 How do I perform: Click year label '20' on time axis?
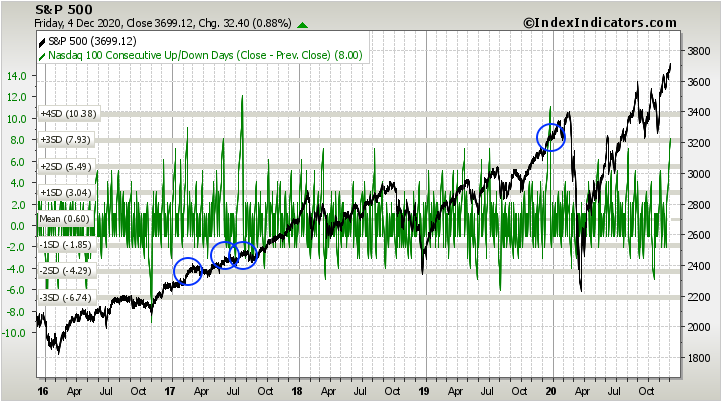tap(551, 391)
